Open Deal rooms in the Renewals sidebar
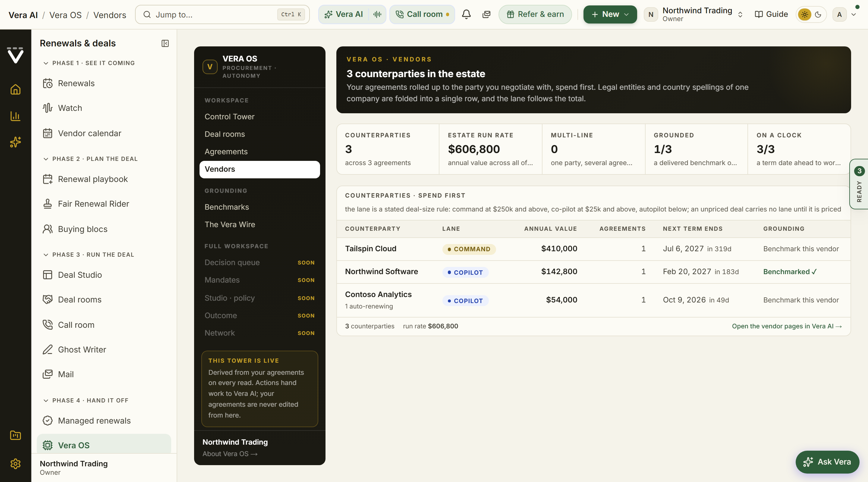 [104, 299]
